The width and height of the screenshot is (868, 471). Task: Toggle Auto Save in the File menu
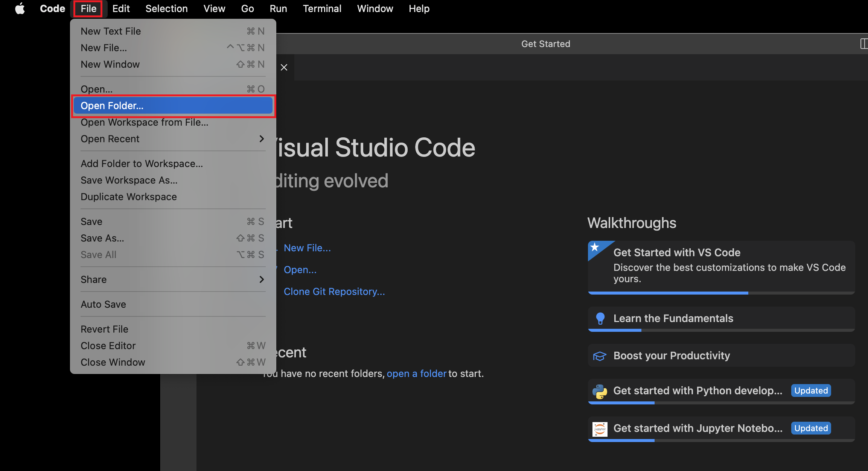pyautogui.click(x=104, y=304)
